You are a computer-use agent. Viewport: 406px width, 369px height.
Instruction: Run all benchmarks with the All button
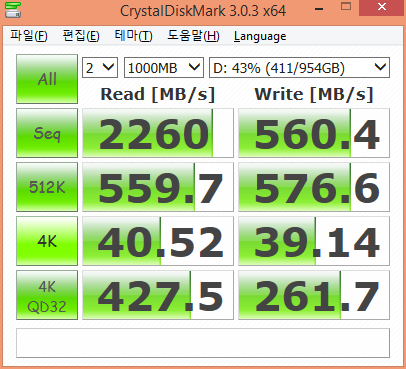pos(47,79)
